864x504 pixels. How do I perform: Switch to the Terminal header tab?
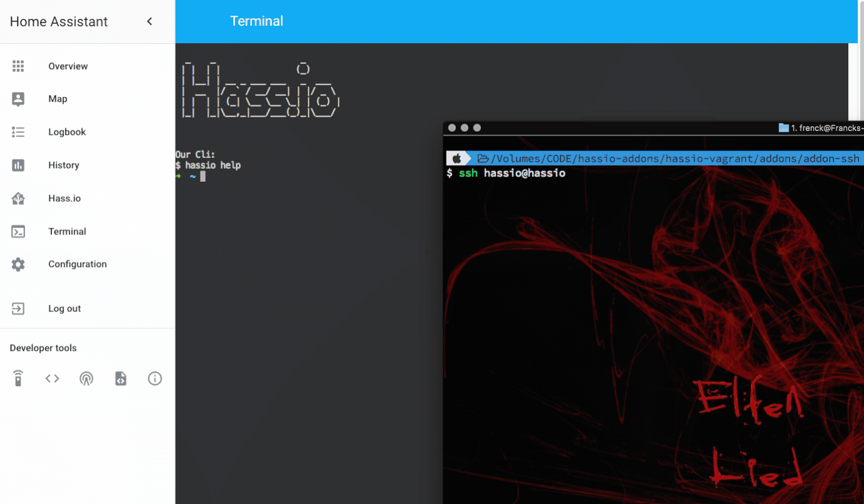click(x=256, y=21)
